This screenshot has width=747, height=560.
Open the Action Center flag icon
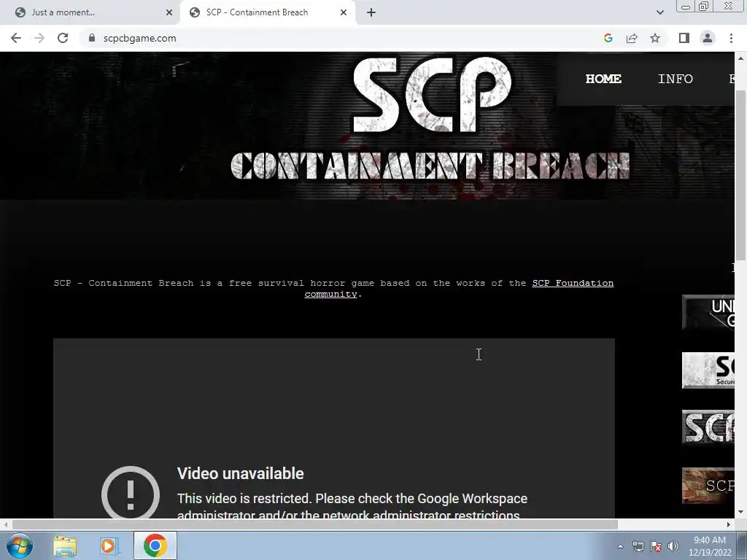(x=656, y=546)
